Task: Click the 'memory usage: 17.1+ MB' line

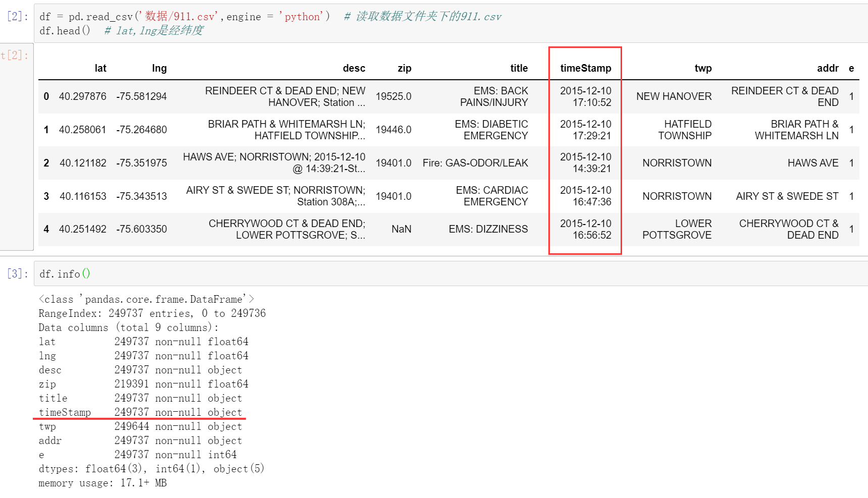Action: [103, 483]
